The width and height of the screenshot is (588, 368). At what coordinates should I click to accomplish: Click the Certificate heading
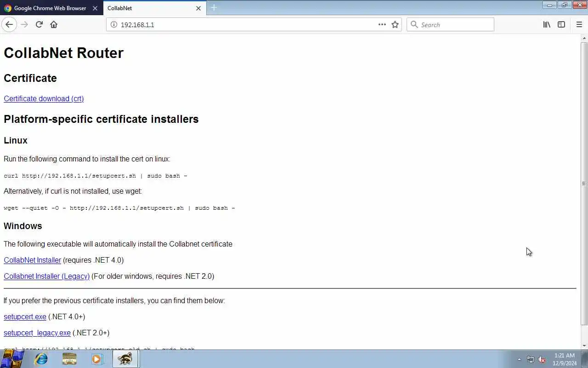(30, 78)
